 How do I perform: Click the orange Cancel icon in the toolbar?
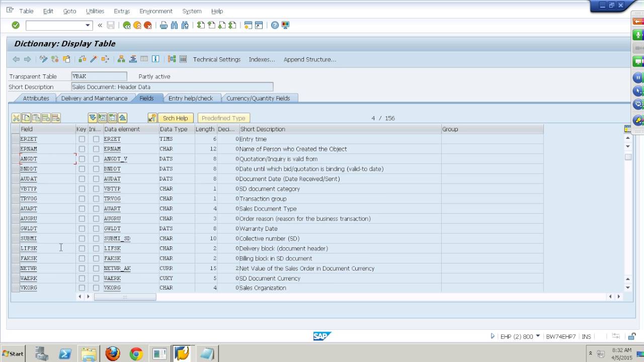click(148, 25)
